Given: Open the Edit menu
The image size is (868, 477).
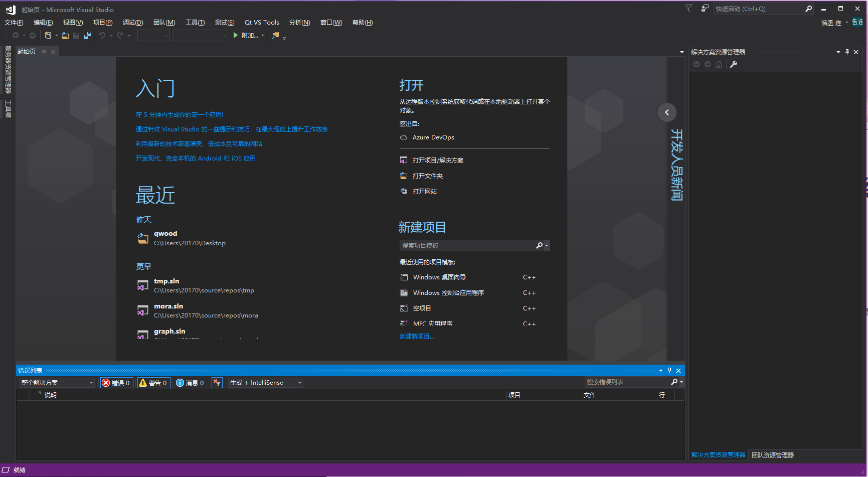Looking at the screenshot, I should 43,23.
